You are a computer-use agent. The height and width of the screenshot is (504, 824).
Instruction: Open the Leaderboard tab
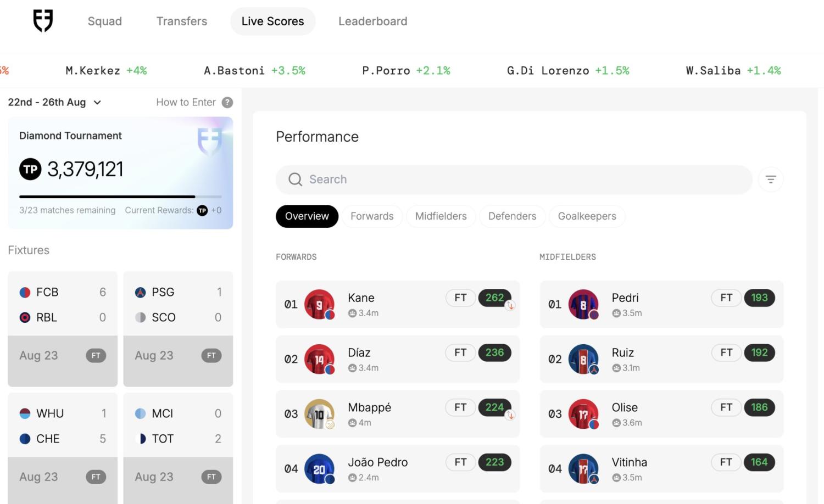(x=373, y=21)
